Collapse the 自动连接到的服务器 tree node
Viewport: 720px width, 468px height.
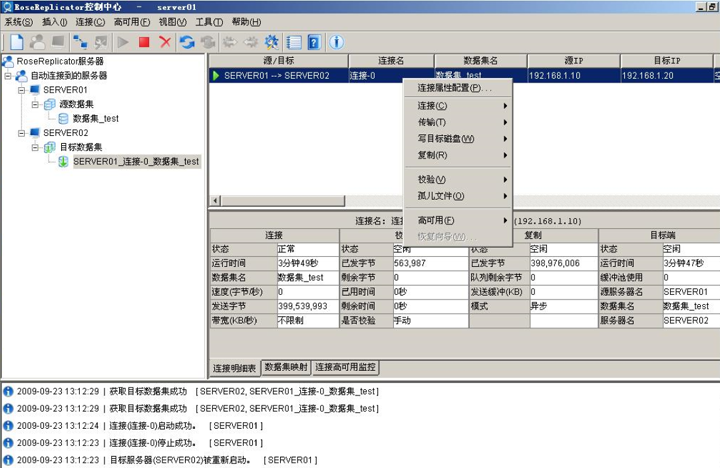(8, 76)
